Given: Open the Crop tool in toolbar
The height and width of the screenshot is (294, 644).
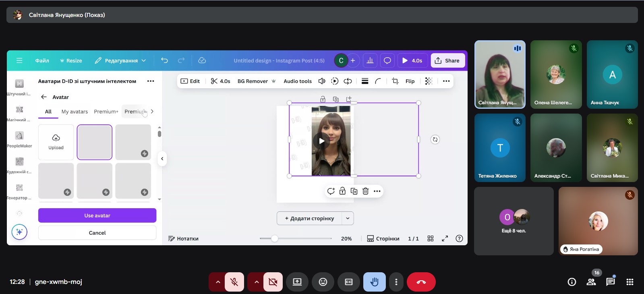Looking at the screenshot, I should click(x=395, y=81).
